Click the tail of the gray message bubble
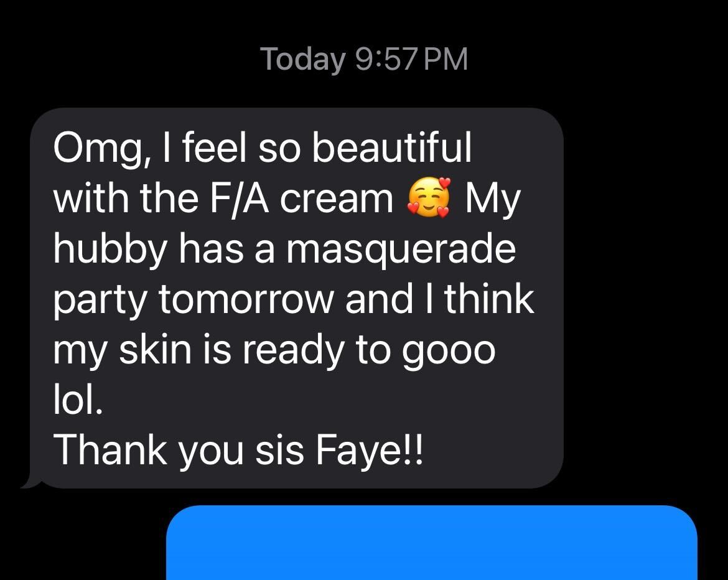 click(31, 481)
